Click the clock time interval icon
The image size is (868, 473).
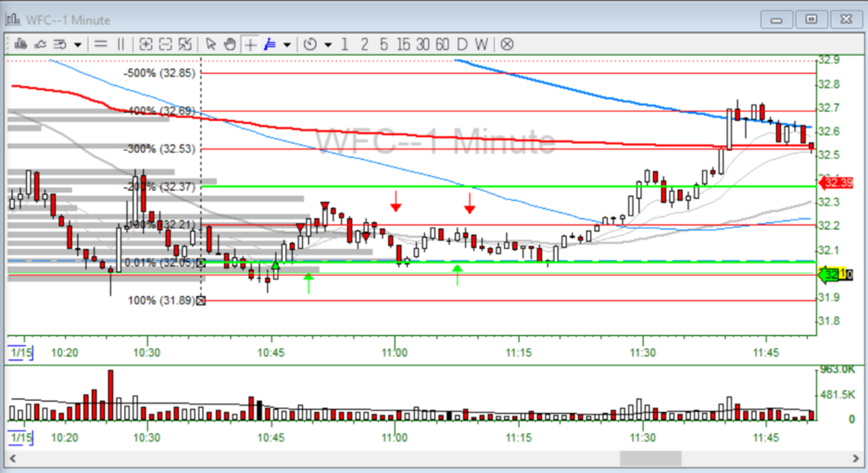[310, 44]
